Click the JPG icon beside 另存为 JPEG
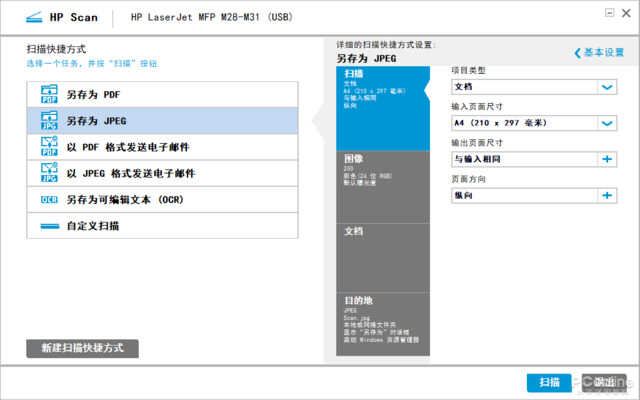The width and height of the screenshot is (640, 400). coord(49,120)
